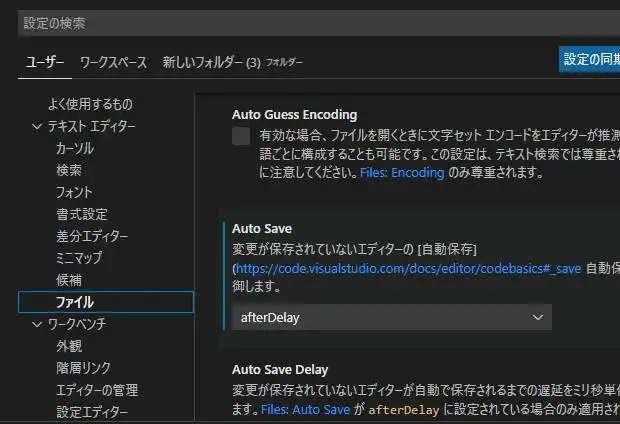Open the 階層リンク settings section

83,368
